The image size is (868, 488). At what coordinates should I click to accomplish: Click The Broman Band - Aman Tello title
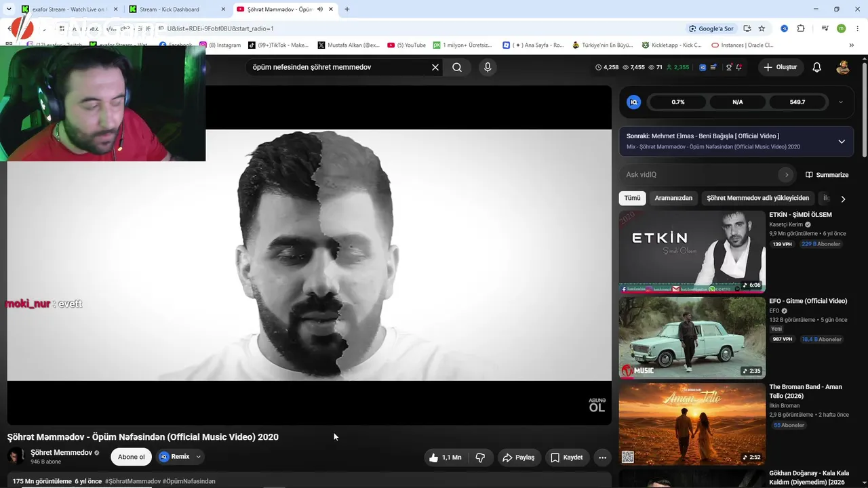coord(806,391)
